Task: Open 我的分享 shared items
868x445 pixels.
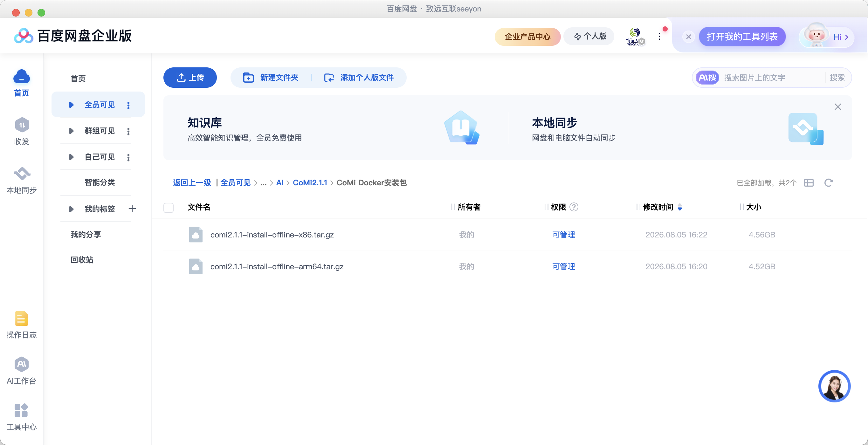Action: (86, 234)
